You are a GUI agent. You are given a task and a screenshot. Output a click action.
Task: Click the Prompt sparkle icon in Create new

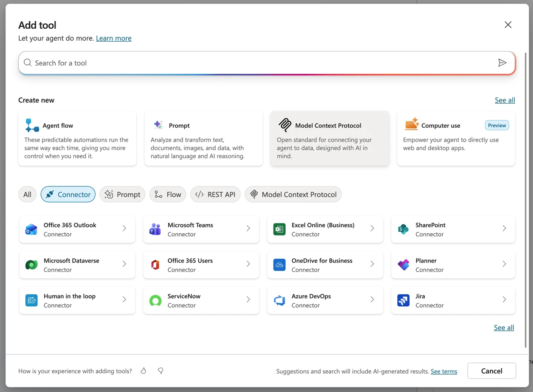tap(158, 125)
